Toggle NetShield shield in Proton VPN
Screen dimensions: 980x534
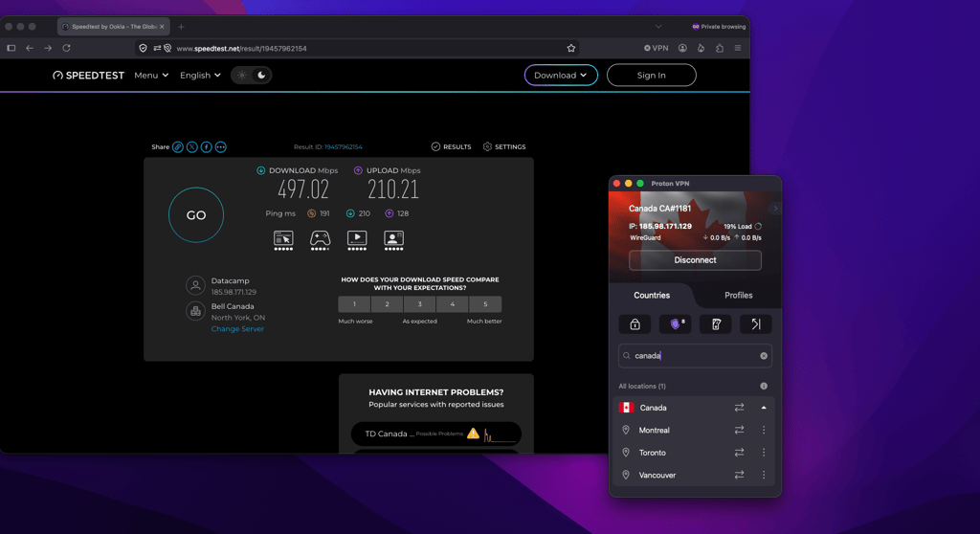(676, 323)
